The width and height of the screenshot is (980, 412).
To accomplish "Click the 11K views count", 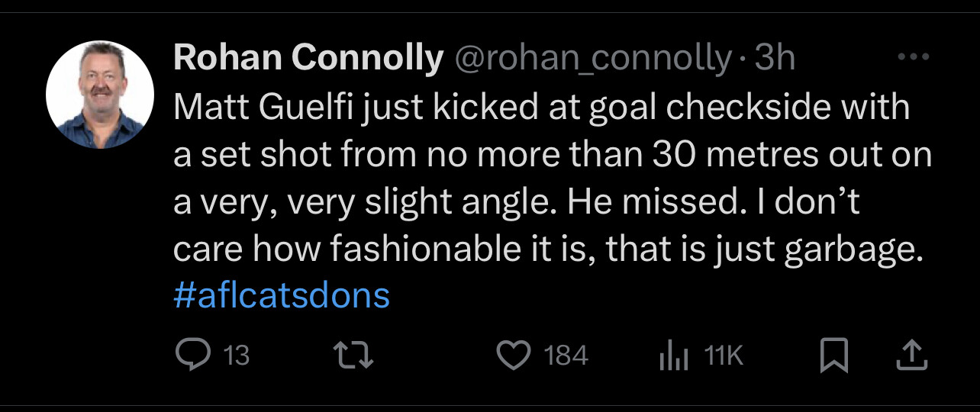I will [724, 356].
